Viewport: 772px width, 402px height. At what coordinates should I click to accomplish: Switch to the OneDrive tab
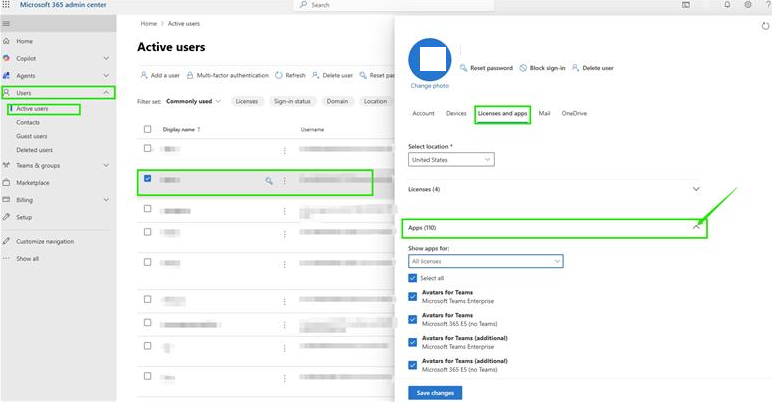[x=574, y=113]
